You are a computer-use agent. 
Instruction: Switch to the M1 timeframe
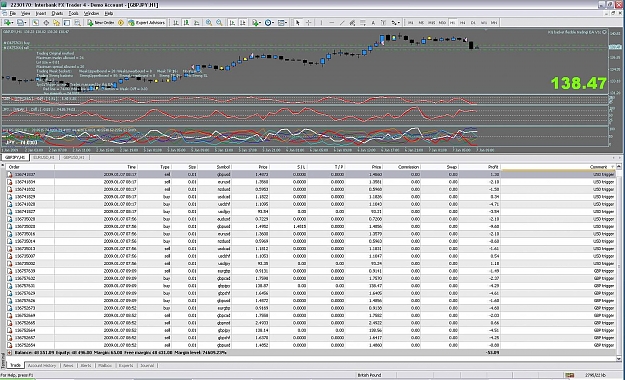point(411,23)
